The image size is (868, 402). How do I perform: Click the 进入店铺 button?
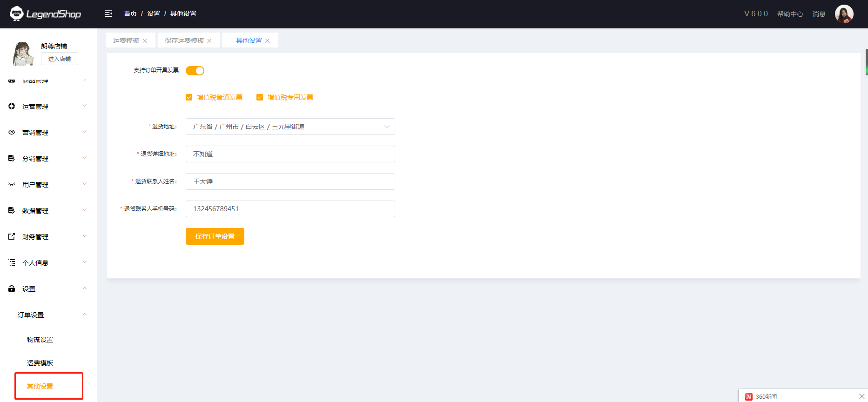pos(60,59)
